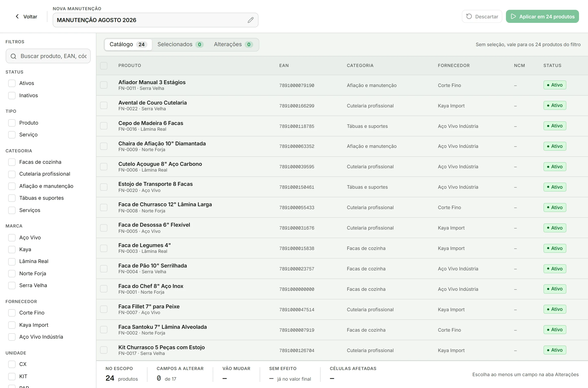Select the Faca de Pão Serrilhada checkbox
The height and width of the screenshot is (388, 588).
tap(104, 269)
